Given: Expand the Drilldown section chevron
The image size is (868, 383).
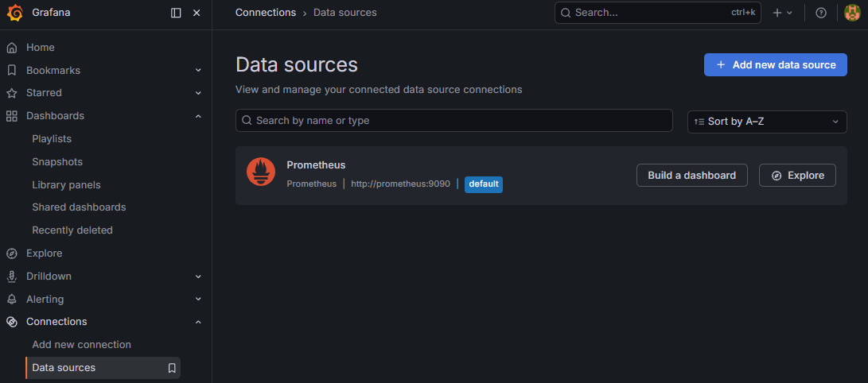Looking at the screenshot, I should [198, 277].
